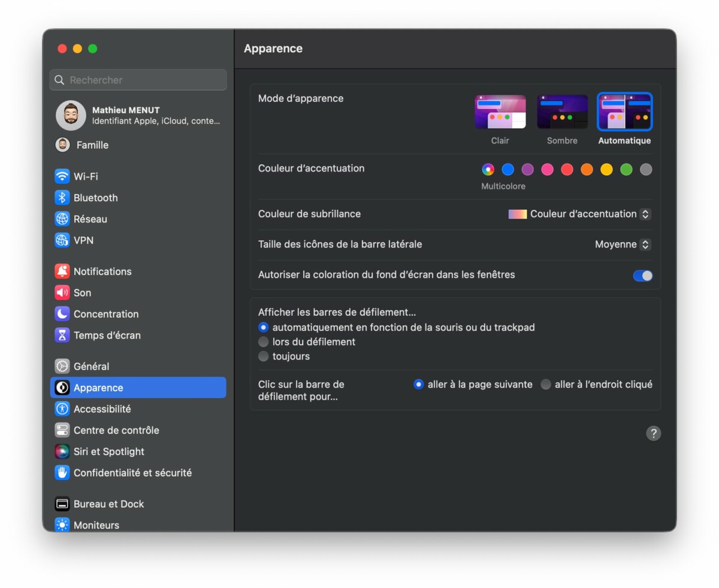The height and width of the screenshot is (588, 719).
Task: Click the Son speaker icon
Action: [x=62, y=293]
